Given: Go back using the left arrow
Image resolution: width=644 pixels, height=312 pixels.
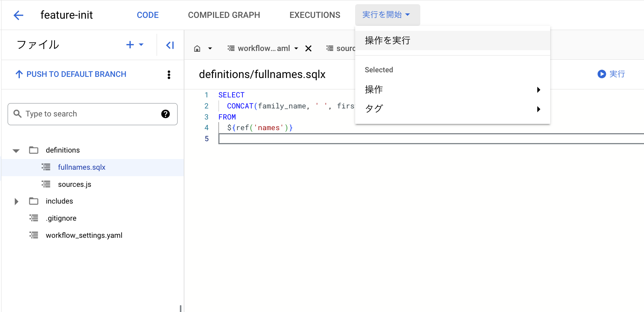Looking at the screenshot, I should click(18, 15).
